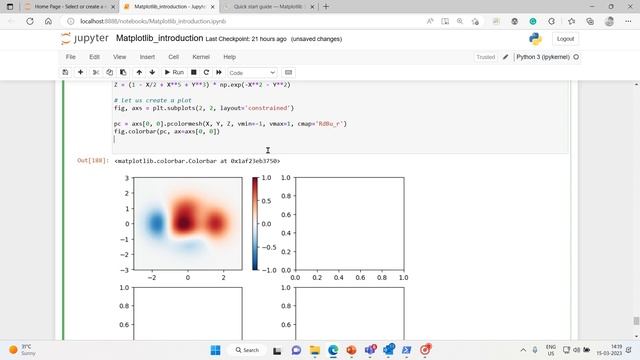640x360 pixels.
Task: Open the Insert menu
Action: click(x=147, y=57)
